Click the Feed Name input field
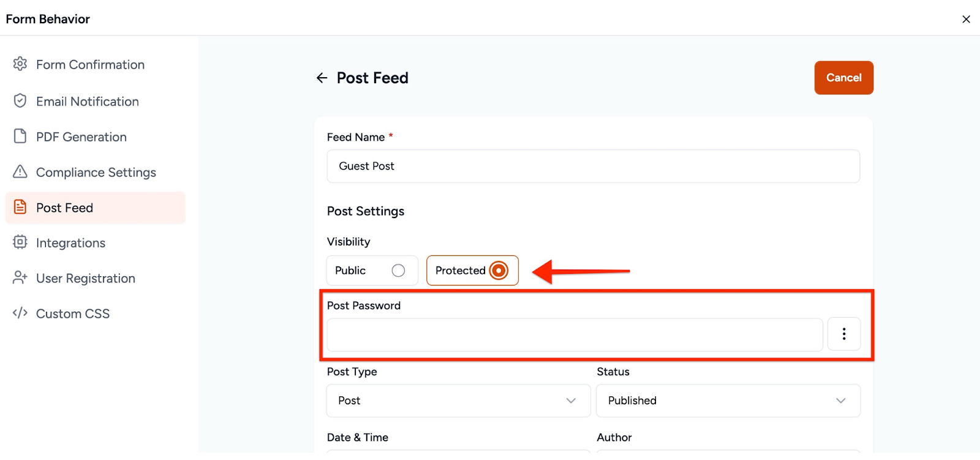The width and height of the screenshot is (980, 460). pos(593,166)
